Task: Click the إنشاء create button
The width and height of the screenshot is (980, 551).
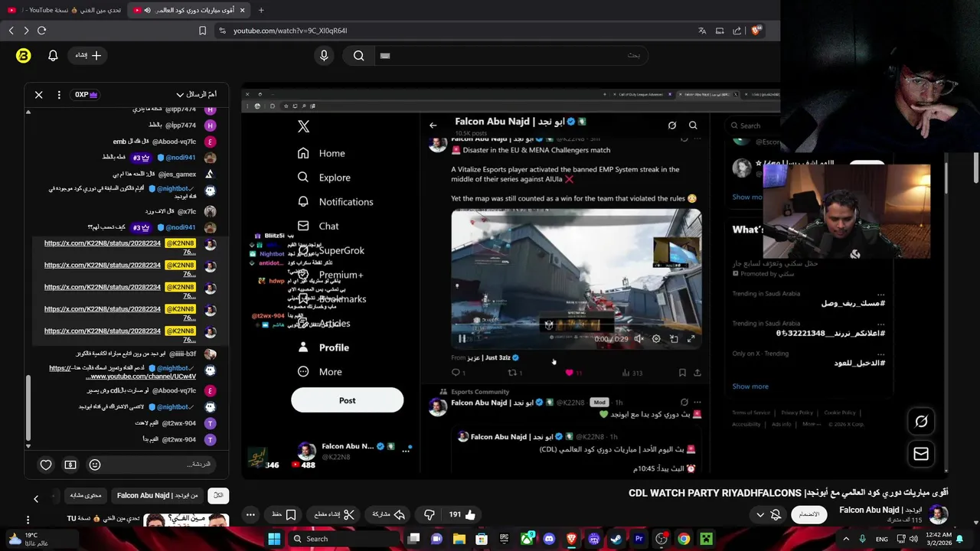Action: click(x=87, y=55)
